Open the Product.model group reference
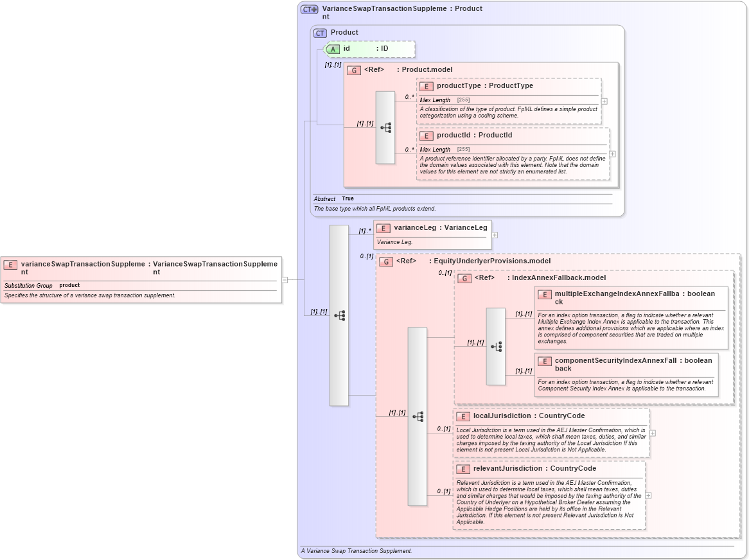 click(x=427, y=69)
